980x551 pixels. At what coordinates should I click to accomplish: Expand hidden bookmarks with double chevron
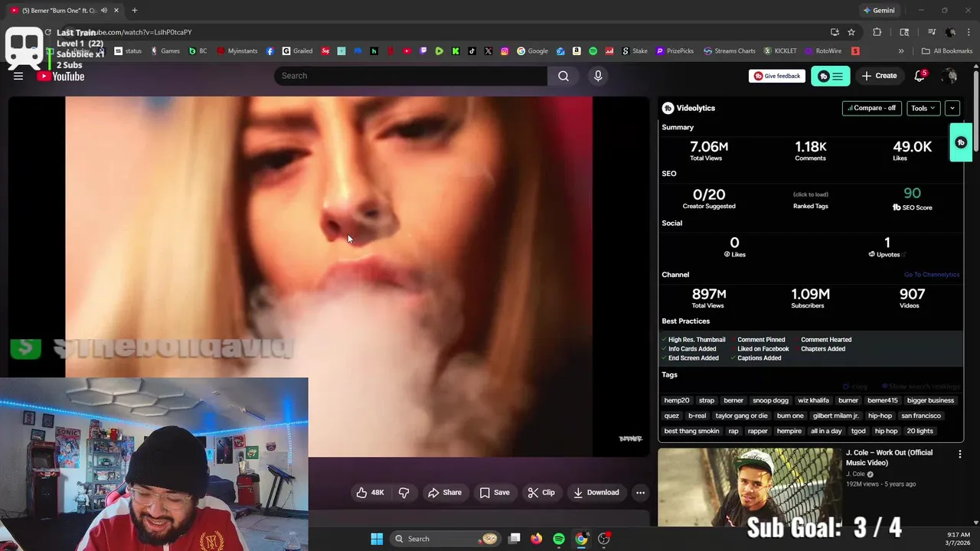[901, 51]
